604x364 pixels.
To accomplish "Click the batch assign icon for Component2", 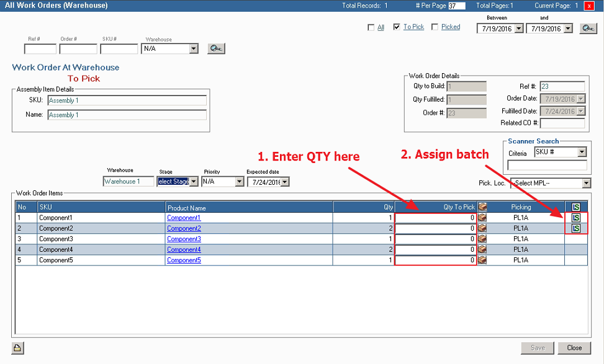I will pyautogui.click(x=575, y=228).
